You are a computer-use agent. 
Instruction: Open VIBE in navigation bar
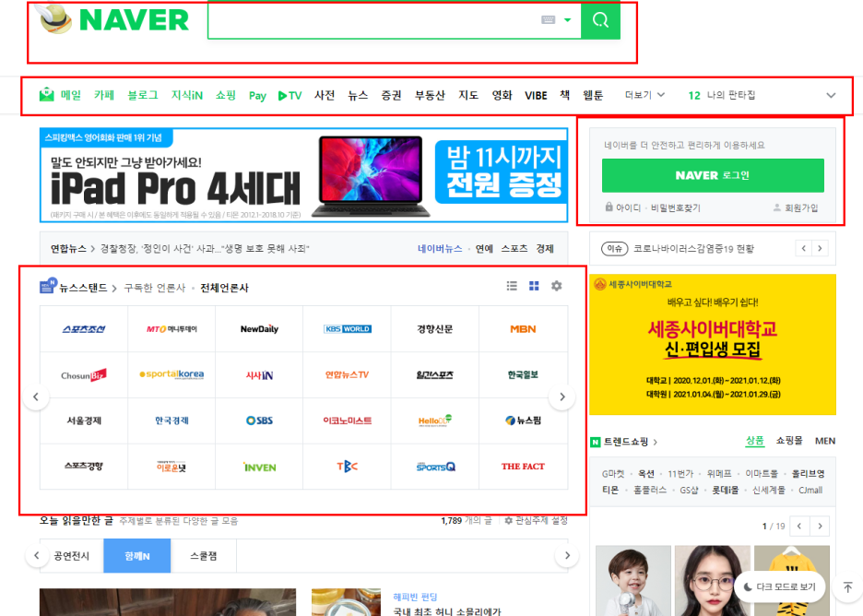click(x=536, y=96)
